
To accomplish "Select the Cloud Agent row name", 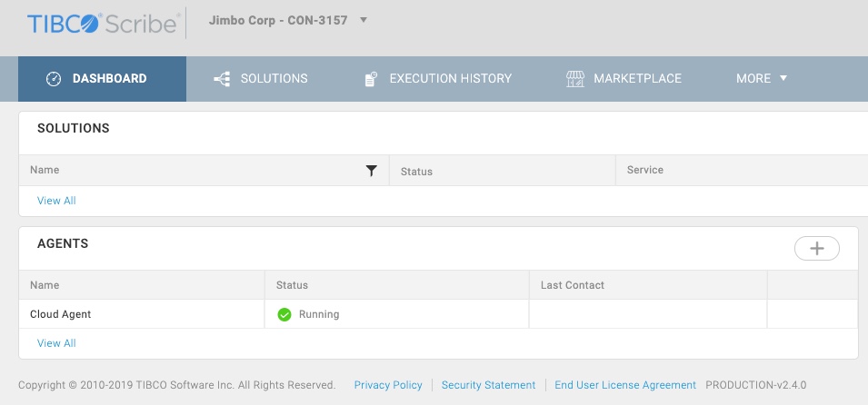I will pos(60,314).
